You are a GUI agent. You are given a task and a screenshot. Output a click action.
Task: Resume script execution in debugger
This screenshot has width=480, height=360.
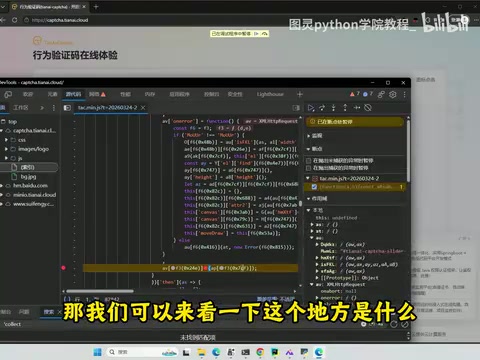pyautogui.click(x=311, y=108)
